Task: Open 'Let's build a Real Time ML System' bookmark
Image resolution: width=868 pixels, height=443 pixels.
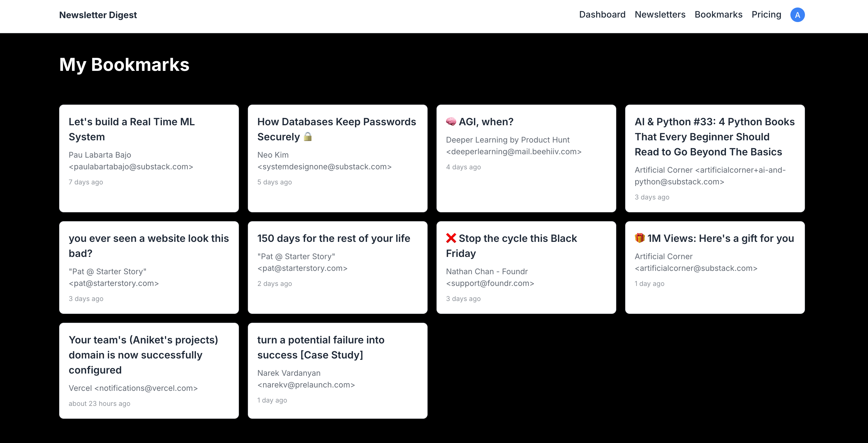Action: (149, 158)
